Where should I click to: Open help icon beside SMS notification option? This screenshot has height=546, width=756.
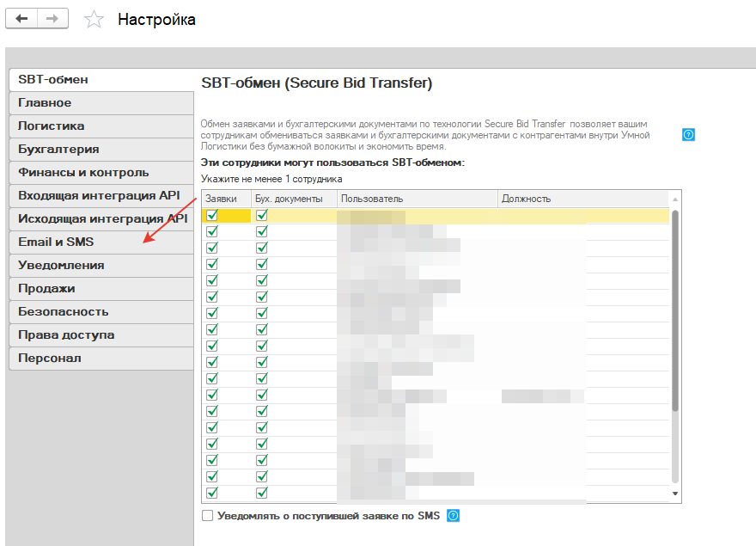454,516
